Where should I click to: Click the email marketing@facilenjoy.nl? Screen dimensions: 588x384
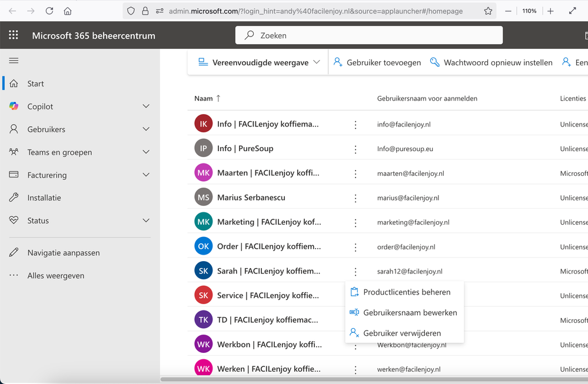pyautogui.click(x=413, y=222)
